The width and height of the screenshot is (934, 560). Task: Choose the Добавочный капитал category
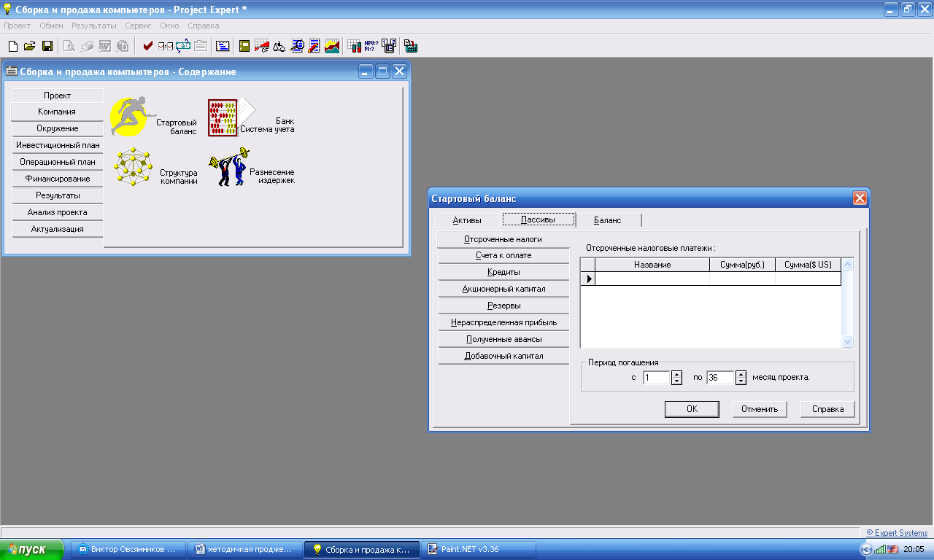tap(503, 357)
